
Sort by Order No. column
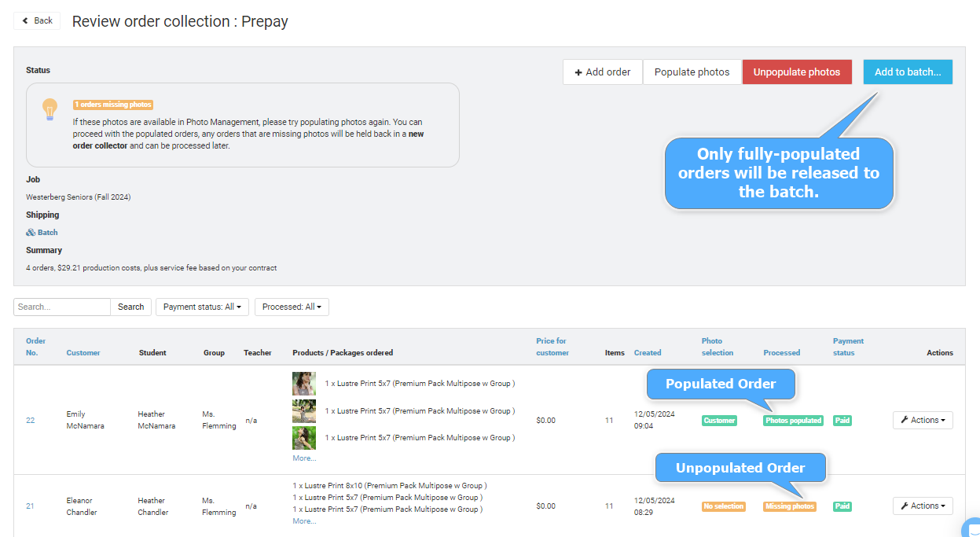[x=35, y=347]
